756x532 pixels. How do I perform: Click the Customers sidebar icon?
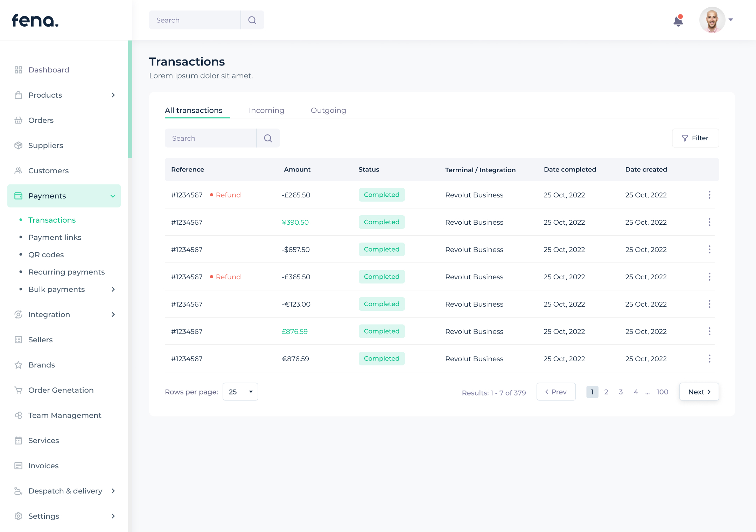click(x=19, y=170)
